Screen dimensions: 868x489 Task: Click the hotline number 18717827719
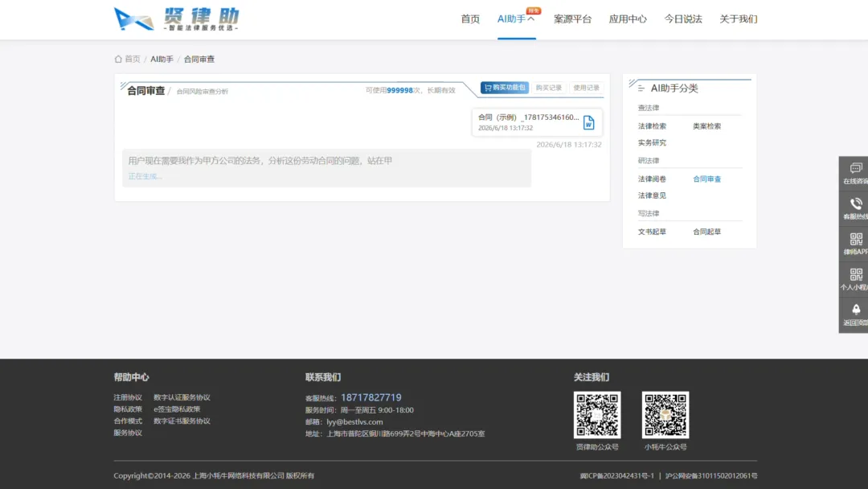click(x=371, y=397)
